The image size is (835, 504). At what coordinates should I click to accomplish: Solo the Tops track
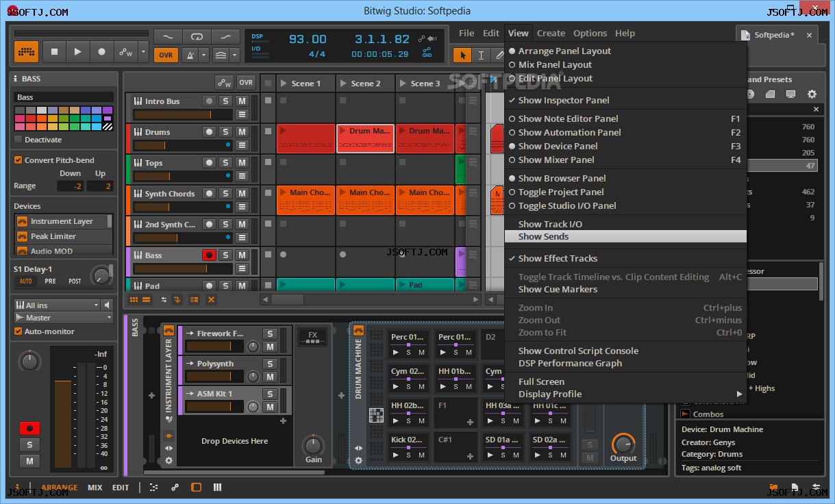225,163
